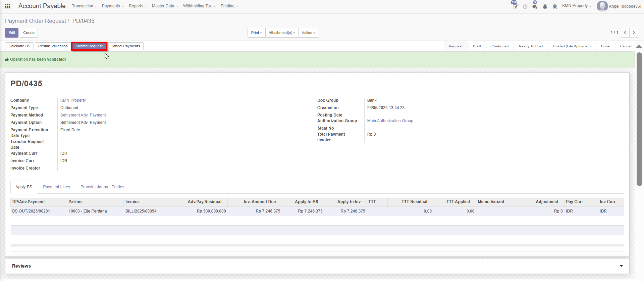The height and width of the screenshot is (281, 644).
Task: Click the Edit button
Action: point(12,33)
